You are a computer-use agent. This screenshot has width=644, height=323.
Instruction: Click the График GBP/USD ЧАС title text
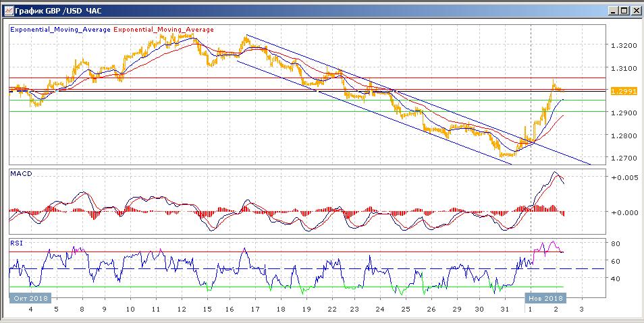pos(58,10)
